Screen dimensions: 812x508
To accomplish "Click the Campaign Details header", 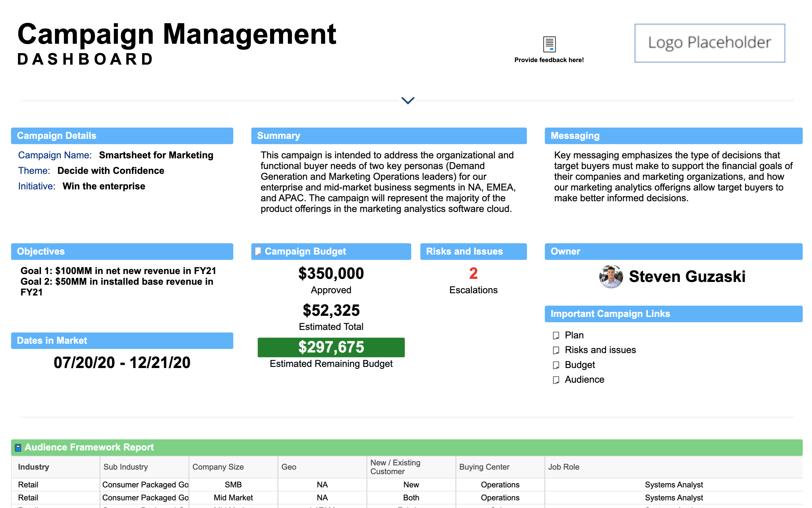I will pyautogui.click(x=122, y=136).
